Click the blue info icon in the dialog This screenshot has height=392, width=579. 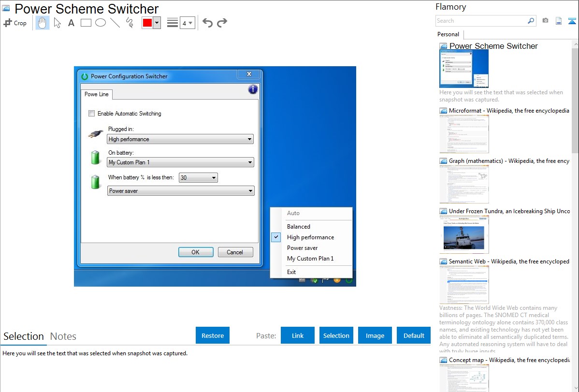253,89
